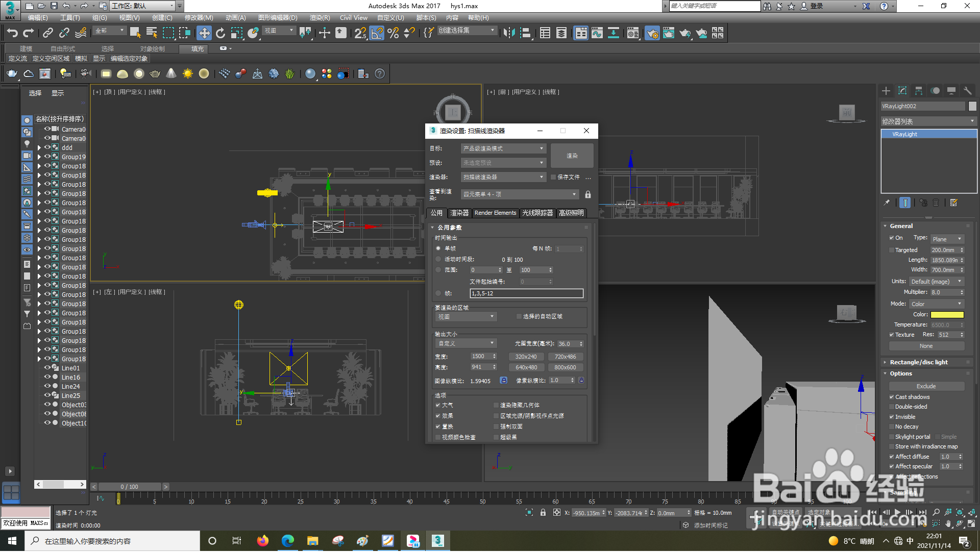Open the light Type Plane dropdown
The width and height of the screenshot is (980, 552).
point(947,239)
